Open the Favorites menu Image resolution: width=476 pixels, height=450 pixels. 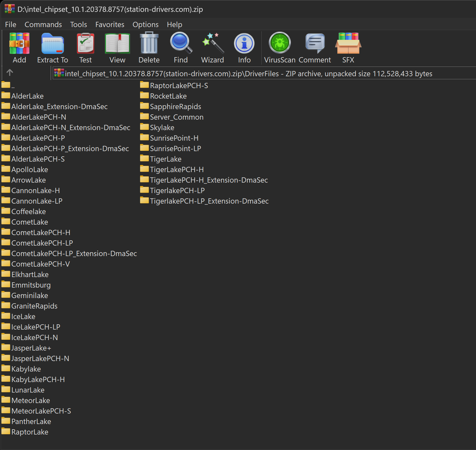110,25
